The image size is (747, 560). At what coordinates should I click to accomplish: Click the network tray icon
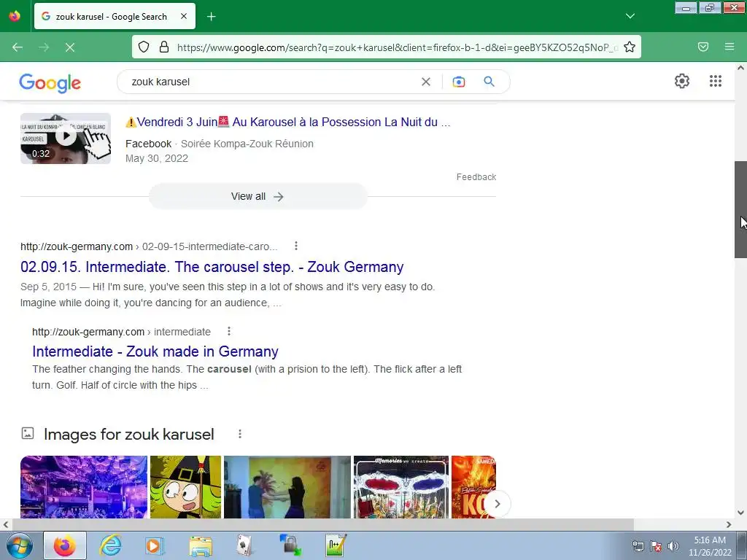(x=638, y=546)
